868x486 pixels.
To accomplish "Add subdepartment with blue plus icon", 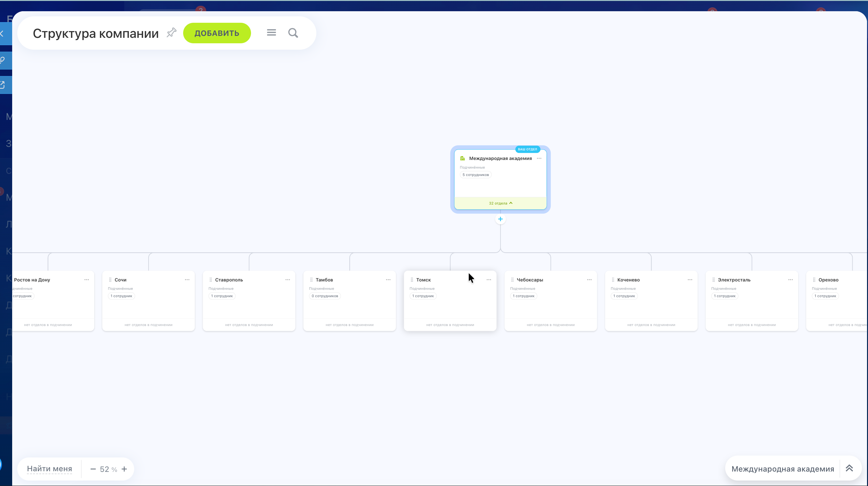I will (500, 219).
